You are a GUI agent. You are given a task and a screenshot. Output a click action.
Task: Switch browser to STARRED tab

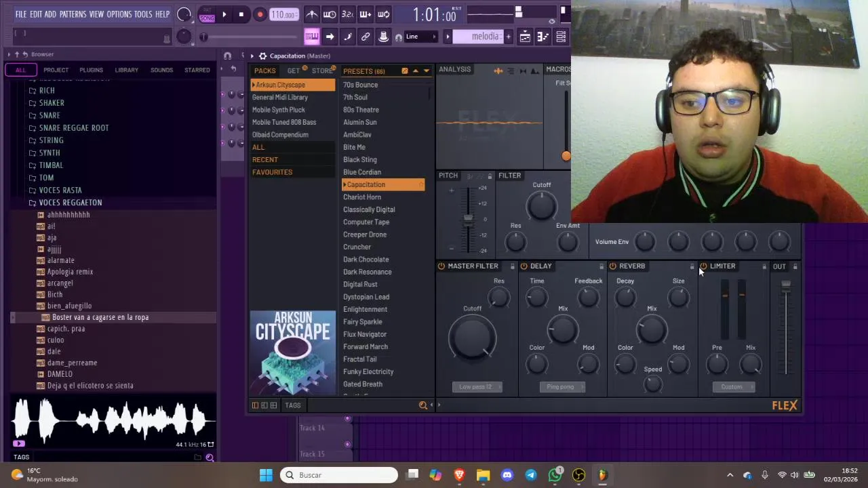click(x=197, y=70)
